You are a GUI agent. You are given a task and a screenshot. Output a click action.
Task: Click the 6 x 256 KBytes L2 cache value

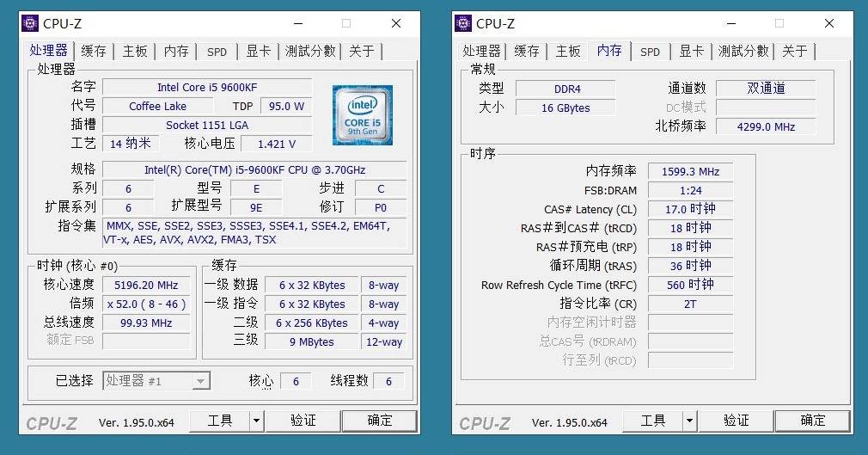pyautogui.click(x=312, y=323)
